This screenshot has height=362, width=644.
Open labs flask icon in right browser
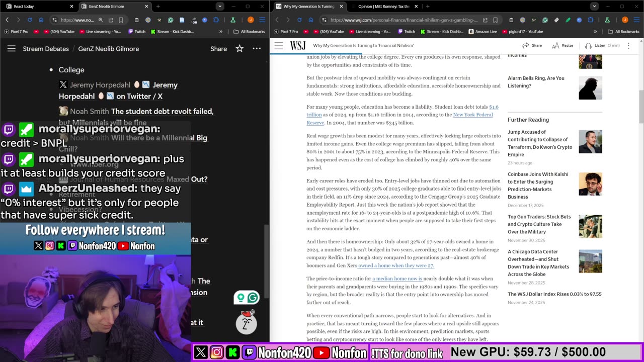click(x=607, y=20)
